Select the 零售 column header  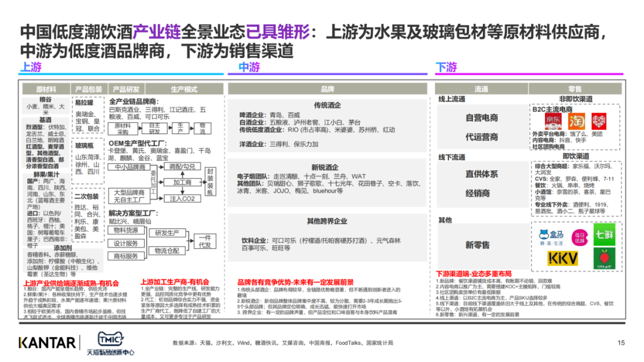[x=575, y=89]
